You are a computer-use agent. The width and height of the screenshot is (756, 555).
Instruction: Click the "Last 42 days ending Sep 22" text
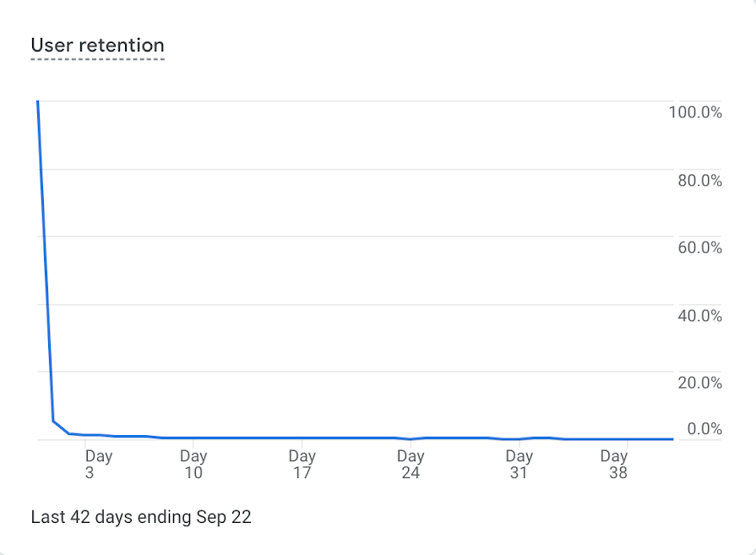[141, 517]
